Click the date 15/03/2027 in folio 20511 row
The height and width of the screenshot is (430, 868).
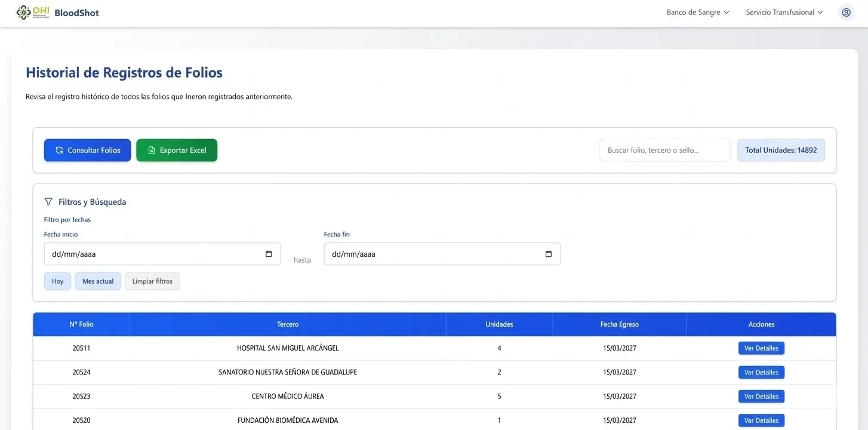click(x=620, y=348)
